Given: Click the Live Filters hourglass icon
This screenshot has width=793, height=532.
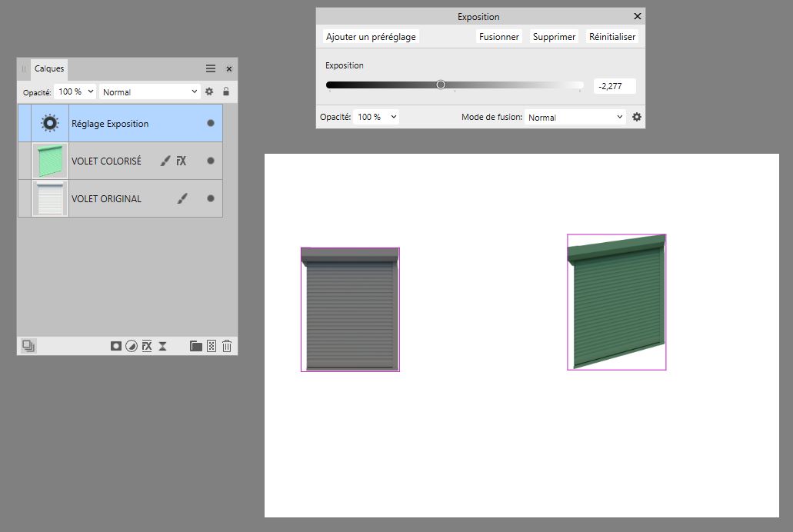Looking at the screenshot, I should (x=163, y=346).
